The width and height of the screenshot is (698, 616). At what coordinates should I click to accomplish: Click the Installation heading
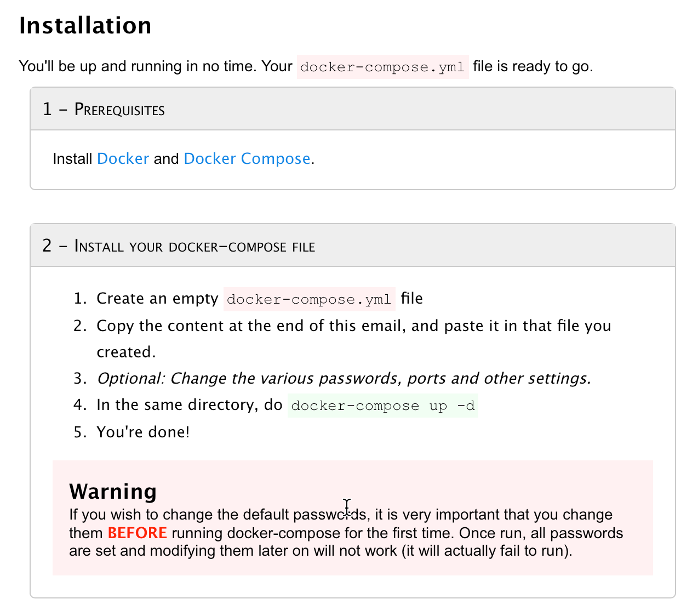tap(85, 26)
